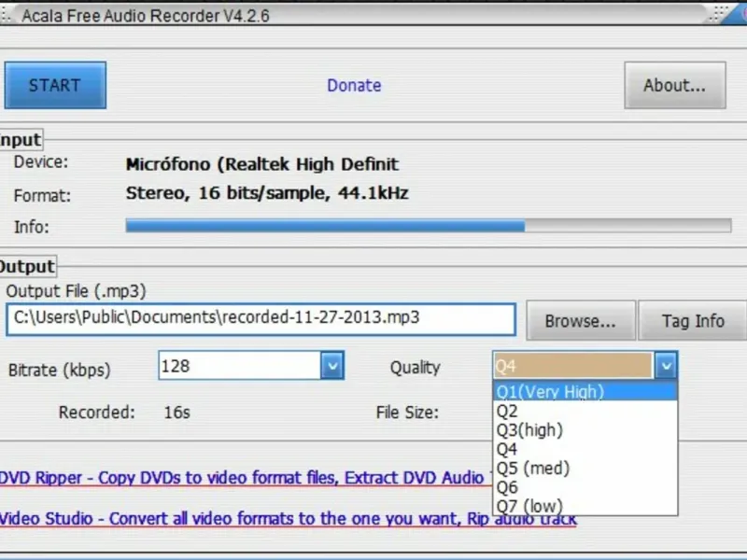Image resolution: width=747 pixels, height=560 pixels.
Task: Pick Q4 in the quality list
Action: click(585, 449)
